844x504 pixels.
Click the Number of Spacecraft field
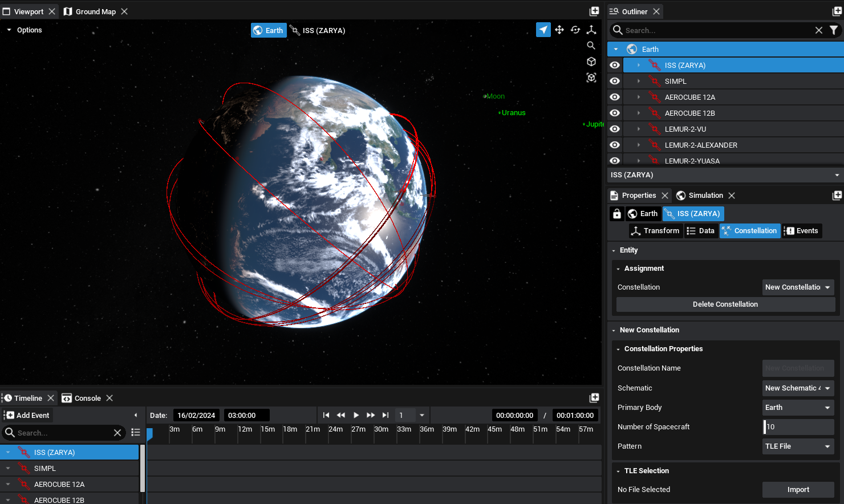coord(798,427)
